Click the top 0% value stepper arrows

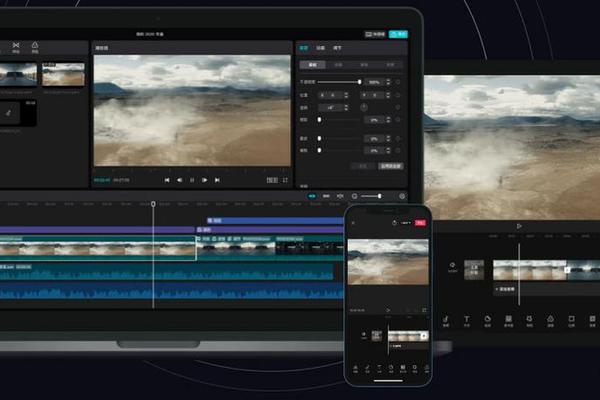click(x=388, y=120)
